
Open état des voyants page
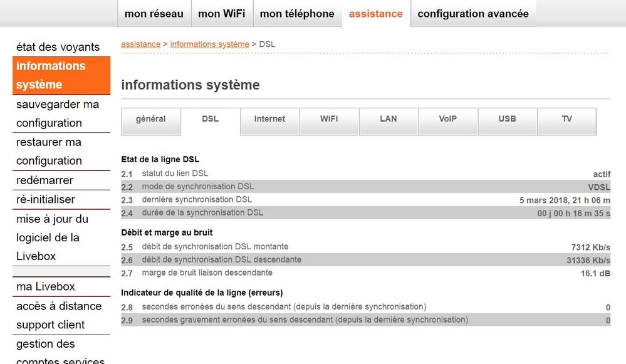pos(58,47)
